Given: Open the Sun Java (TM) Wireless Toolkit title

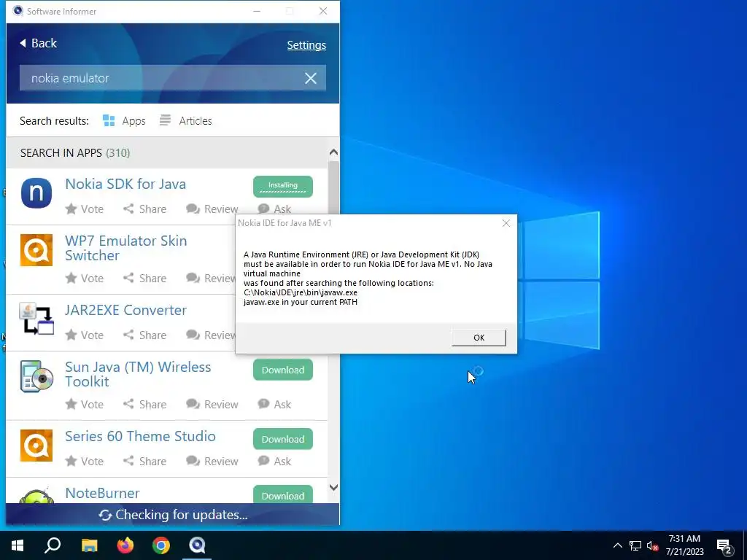Looking at the screenshot, I should tap(138, 374).
